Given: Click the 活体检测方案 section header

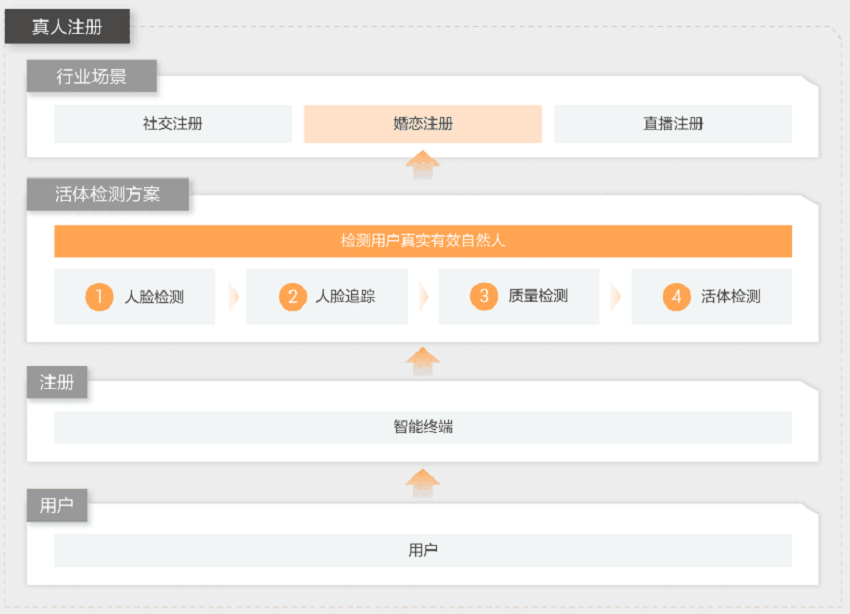Looking at the screenshot, I should point(108,194).
